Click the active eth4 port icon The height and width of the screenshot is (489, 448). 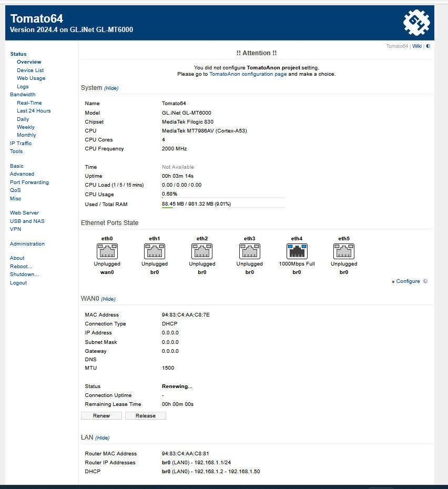click(297, 251)
